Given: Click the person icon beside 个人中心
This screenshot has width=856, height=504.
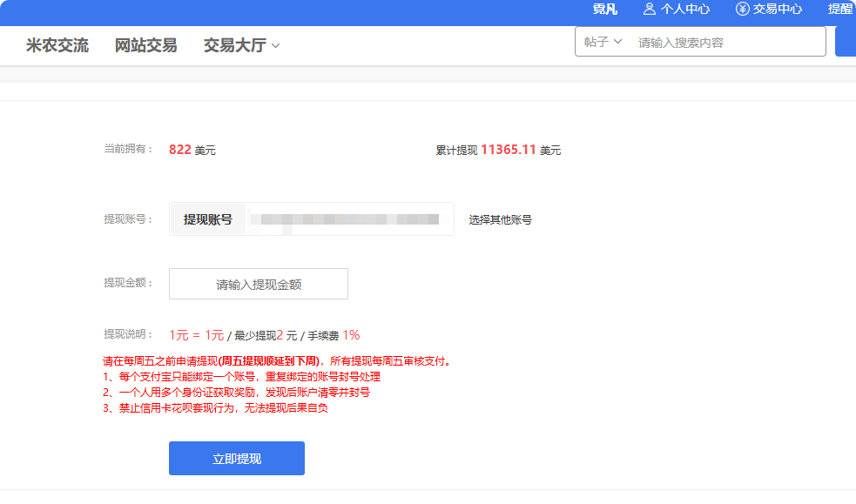Looking at the screenshot, I should (650, 10).
